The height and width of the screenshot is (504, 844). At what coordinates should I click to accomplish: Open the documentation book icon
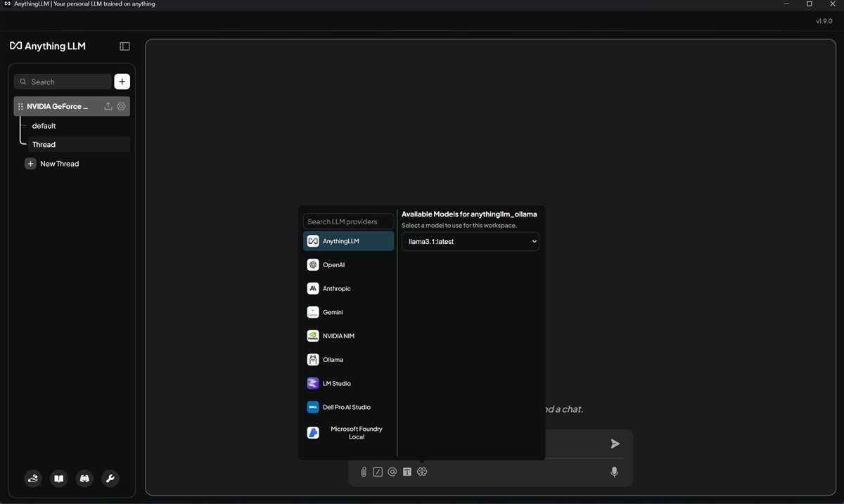pos(59,479)
